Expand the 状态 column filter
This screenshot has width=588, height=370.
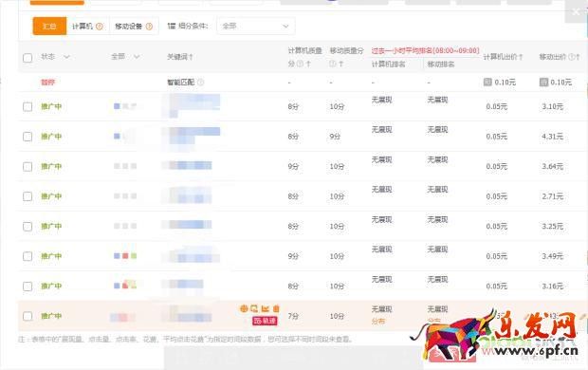click(66, 57)
